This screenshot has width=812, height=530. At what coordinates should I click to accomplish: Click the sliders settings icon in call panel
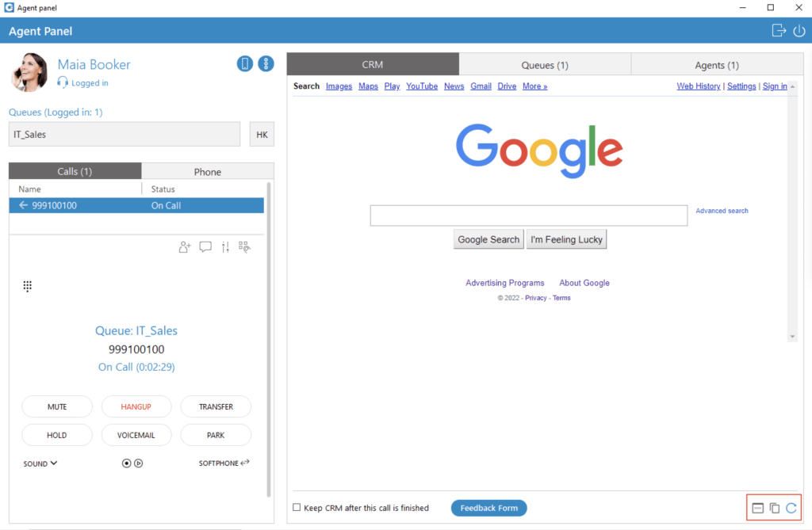click(x=225, y=247)
